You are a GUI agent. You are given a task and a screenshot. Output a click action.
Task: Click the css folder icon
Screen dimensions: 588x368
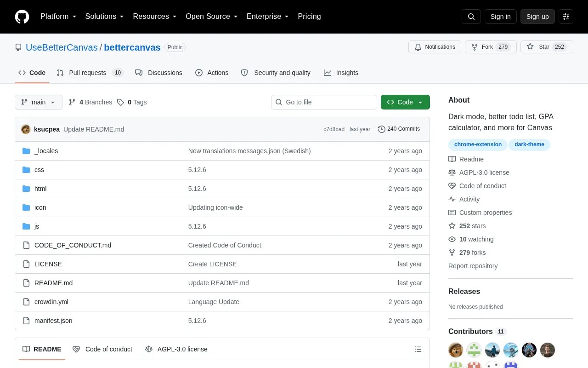26,170
